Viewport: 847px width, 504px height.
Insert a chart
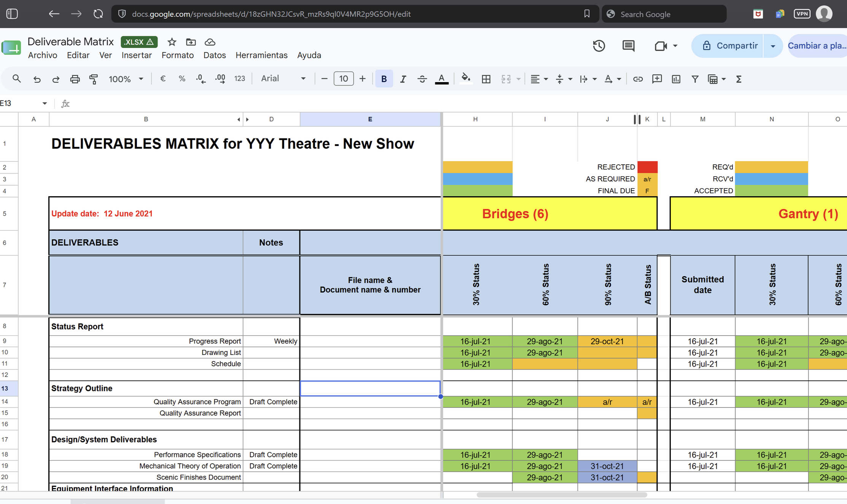[676, 79]
